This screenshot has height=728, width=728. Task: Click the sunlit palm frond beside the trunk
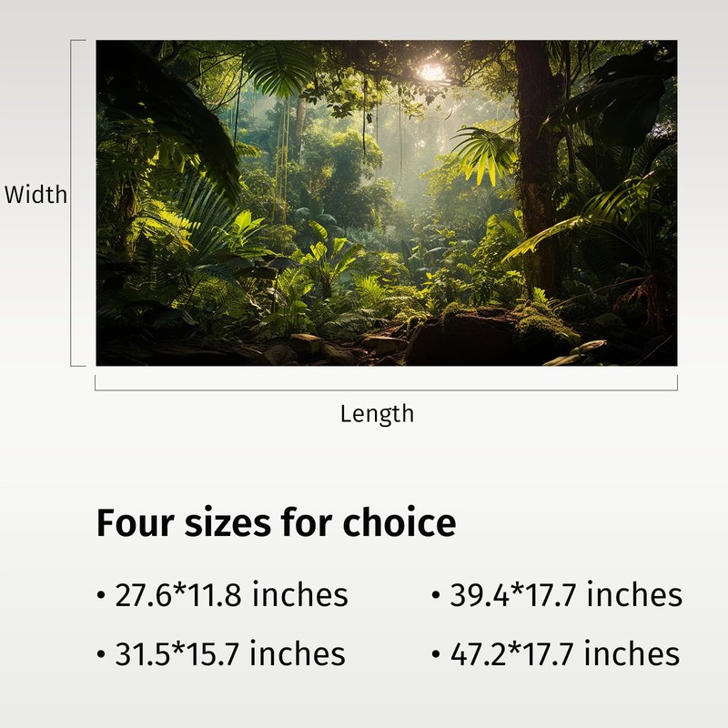[485, 153]
